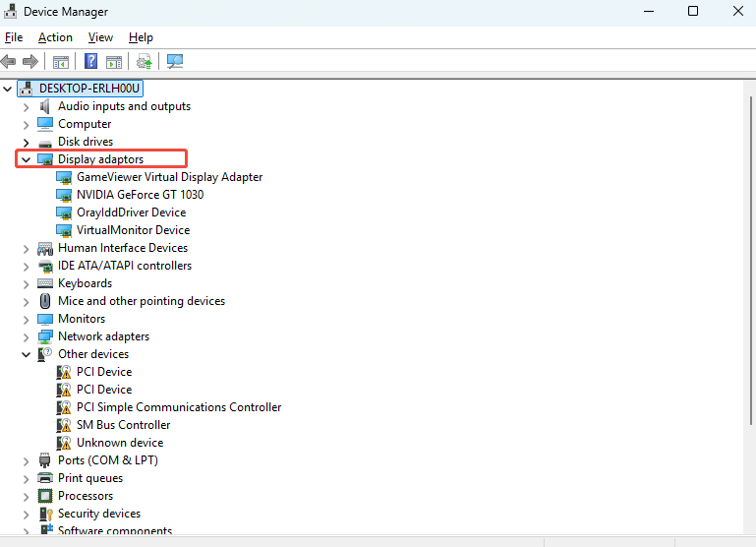Click the Help toolbar icon
The height and width of the screenshot is (547, 756).
pyautogui.click(x=90, y=61)
